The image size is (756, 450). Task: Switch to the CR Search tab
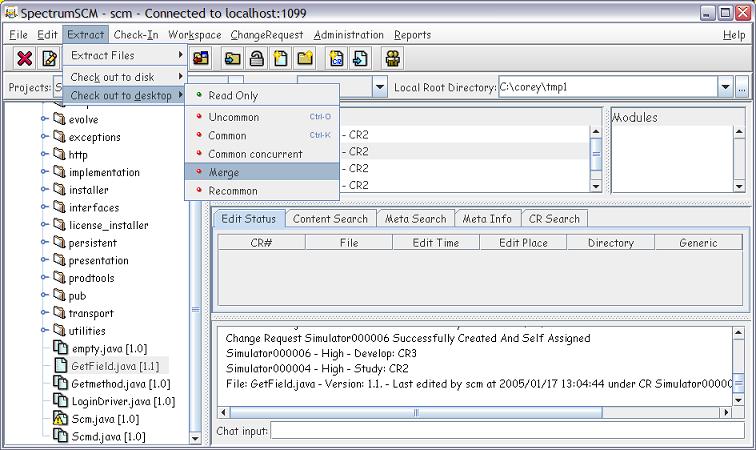point(554,219)
